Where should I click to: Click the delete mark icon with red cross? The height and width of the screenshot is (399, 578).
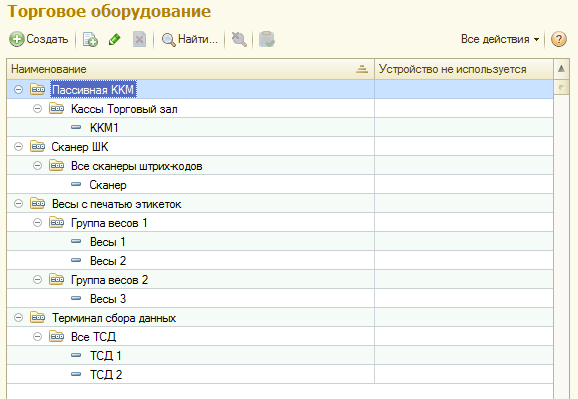[x=139, y=39]
